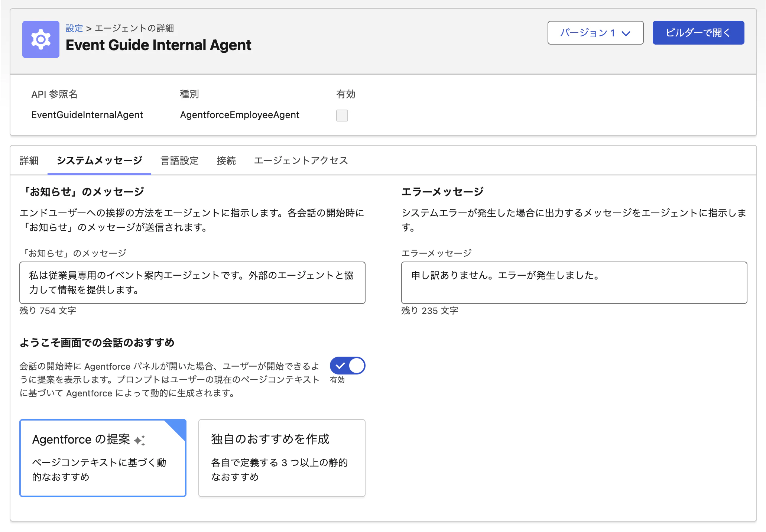Click the AgentforceEmployeeAgent type value

pos(240,115)
